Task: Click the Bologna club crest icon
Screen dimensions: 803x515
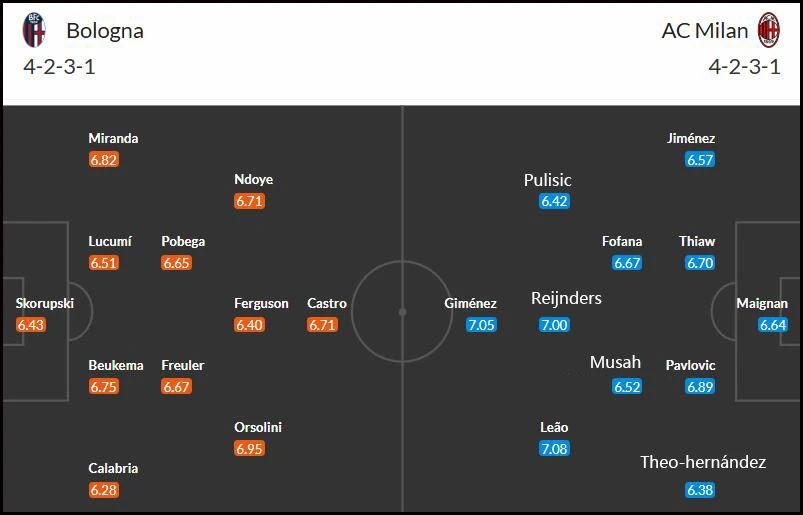Action: (34, 30)
